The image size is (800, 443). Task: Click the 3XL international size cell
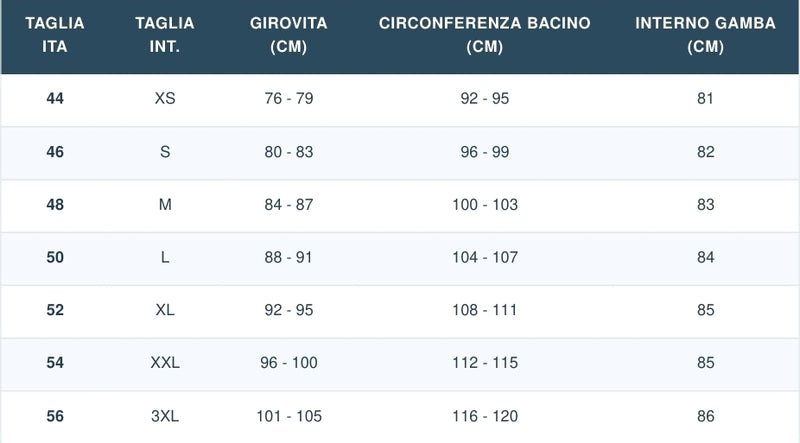[x=165, y=416]
